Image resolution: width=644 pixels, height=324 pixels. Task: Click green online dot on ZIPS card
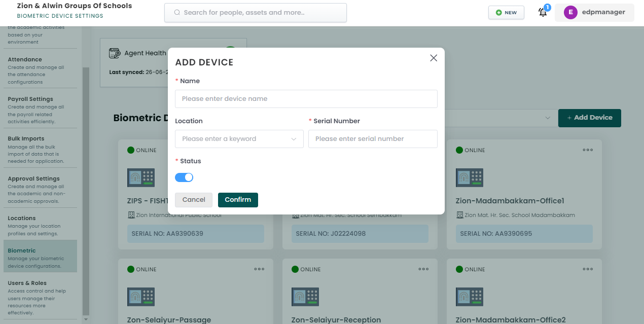(131, 150)
